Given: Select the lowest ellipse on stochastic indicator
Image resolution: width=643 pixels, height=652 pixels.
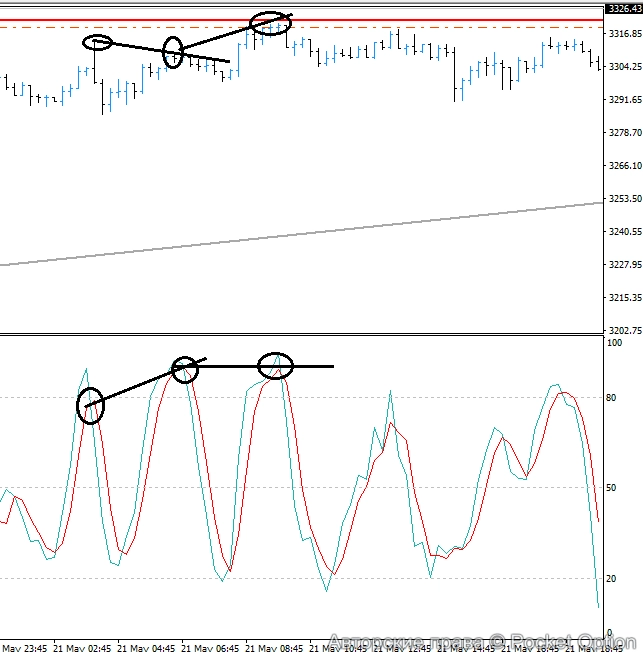Looking at the screenshot, I should (x=90, y=405).
